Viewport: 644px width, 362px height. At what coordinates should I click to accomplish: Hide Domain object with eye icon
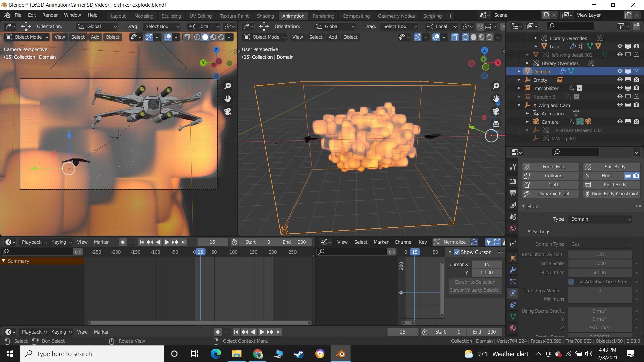tap(620, 71)
